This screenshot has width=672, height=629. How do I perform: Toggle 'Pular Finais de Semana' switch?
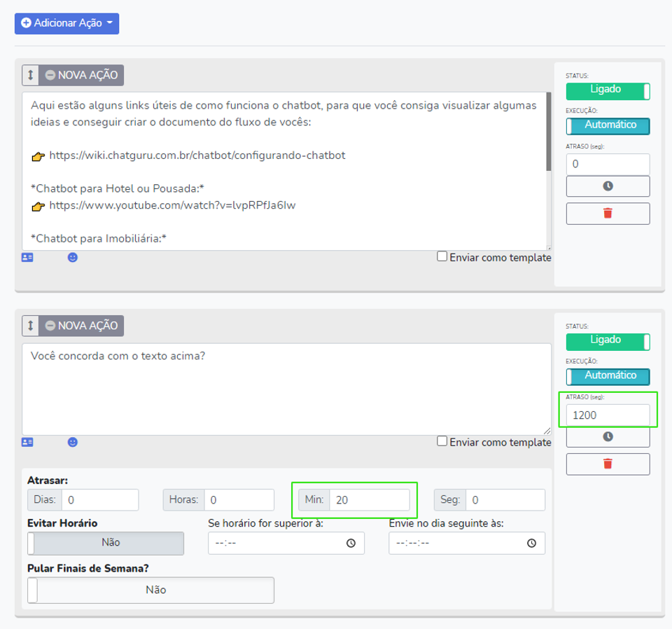tap(150, 590)
